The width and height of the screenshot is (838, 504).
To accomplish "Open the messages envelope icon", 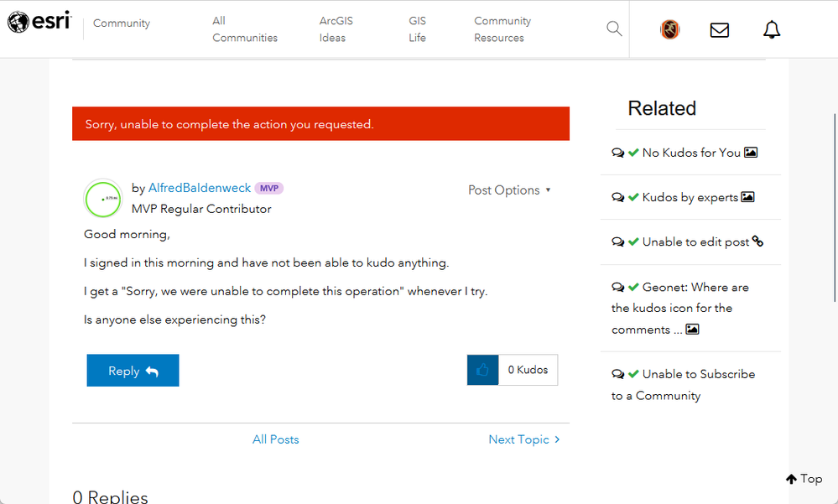I will click(x=720, y=30).
